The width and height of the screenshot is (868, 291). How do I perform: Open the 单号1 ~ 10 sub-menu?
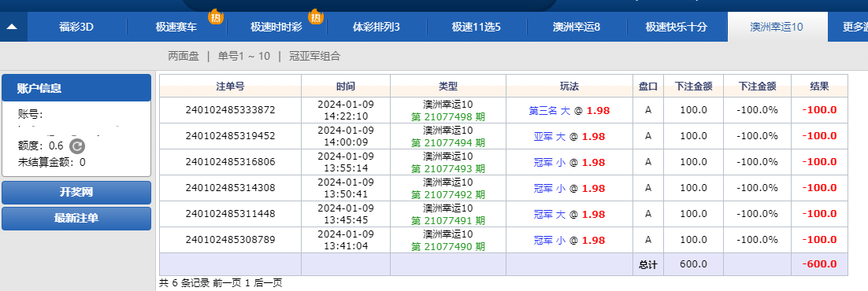[x=244, y=56]
